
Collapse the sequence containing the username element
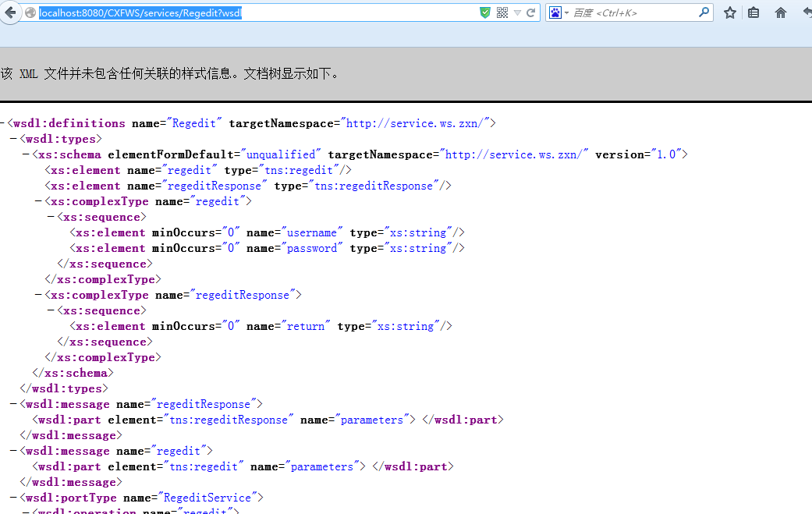(51, 217)
